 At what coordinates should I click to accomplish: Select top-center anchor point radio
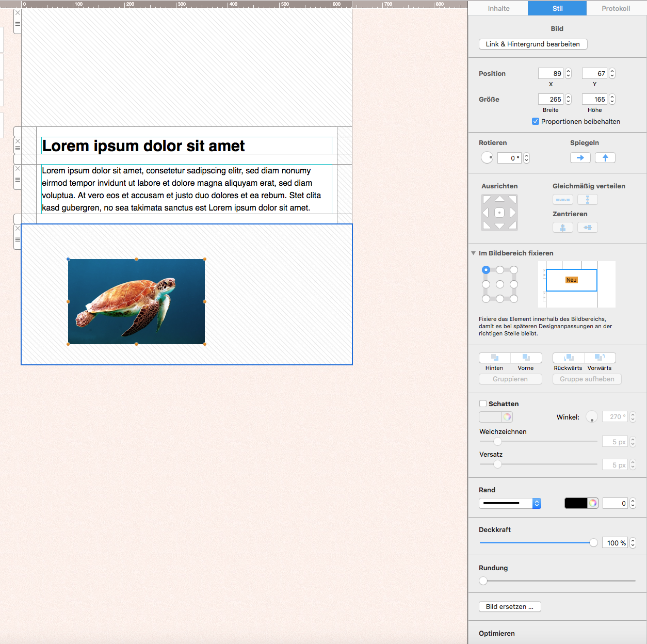[x=500, y=270]
